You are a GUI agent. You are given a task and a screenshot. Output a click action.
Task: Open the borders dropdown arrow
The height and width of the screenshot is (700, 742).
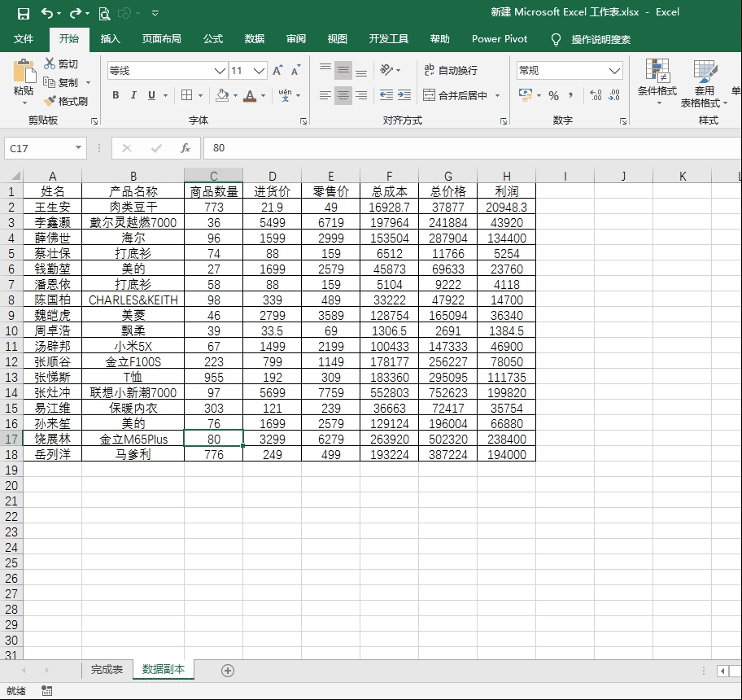201,95
